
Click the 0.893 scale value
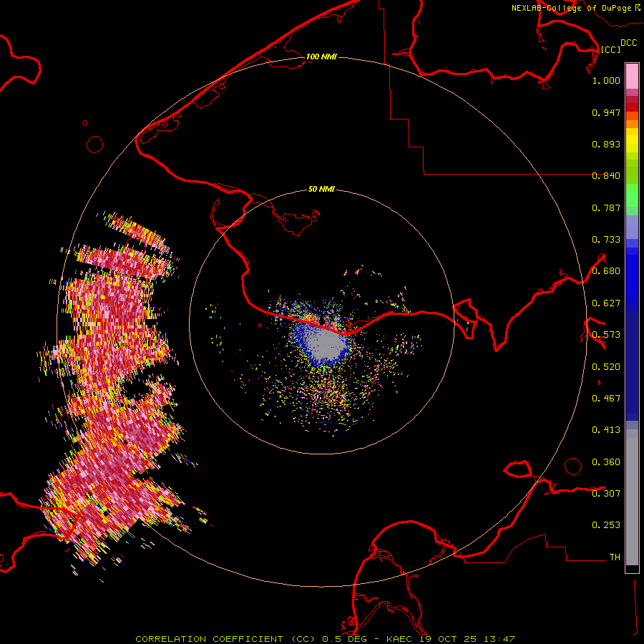click(x=606, y=144)
